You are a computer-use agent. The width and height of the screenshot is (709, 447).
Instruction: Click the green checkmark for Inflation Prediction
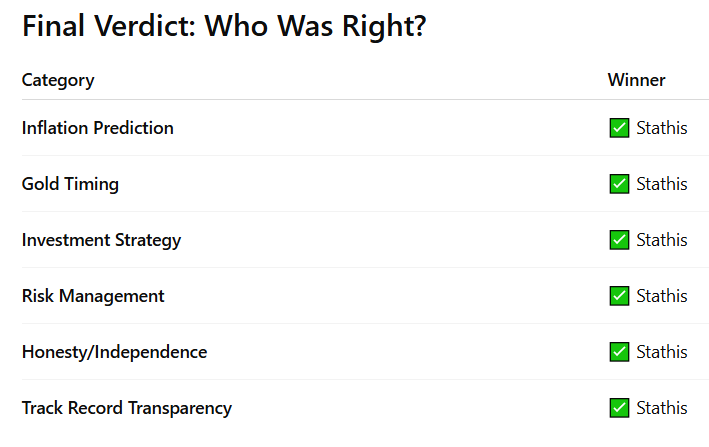(619, 128)
